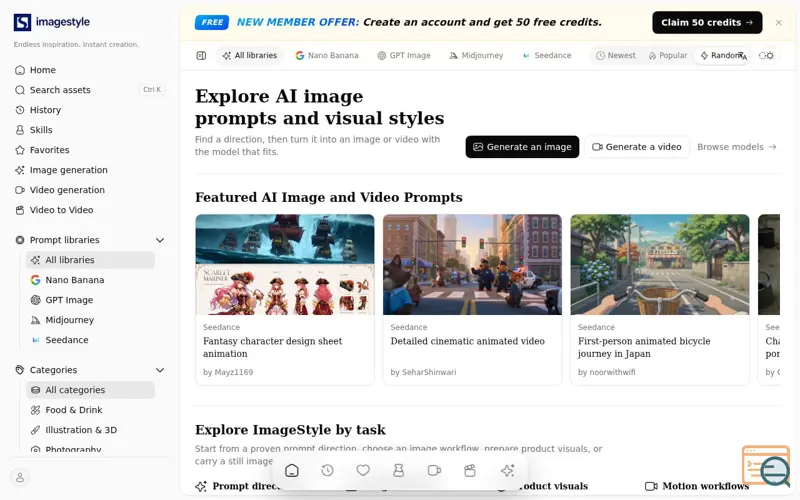800x500 pixels.
Task: Switch to the GPT Image top tab
Action: pyautogui.click(x=404, y=55)
